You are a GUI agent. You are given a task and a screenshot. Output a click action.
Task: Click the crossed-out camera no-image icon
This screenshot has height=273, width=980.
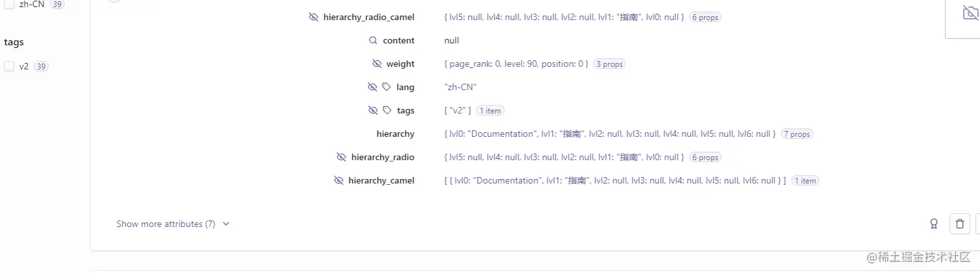[970, 13]
